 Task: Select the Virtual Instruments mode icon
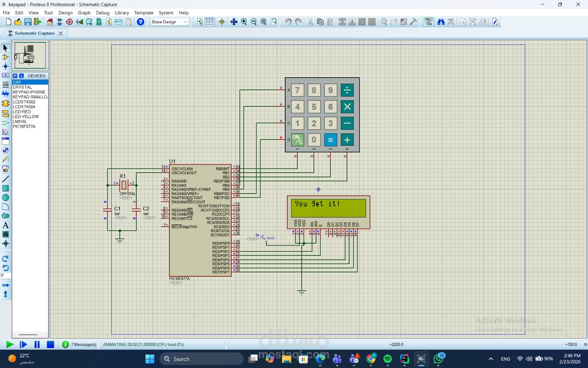coord(6,169)
